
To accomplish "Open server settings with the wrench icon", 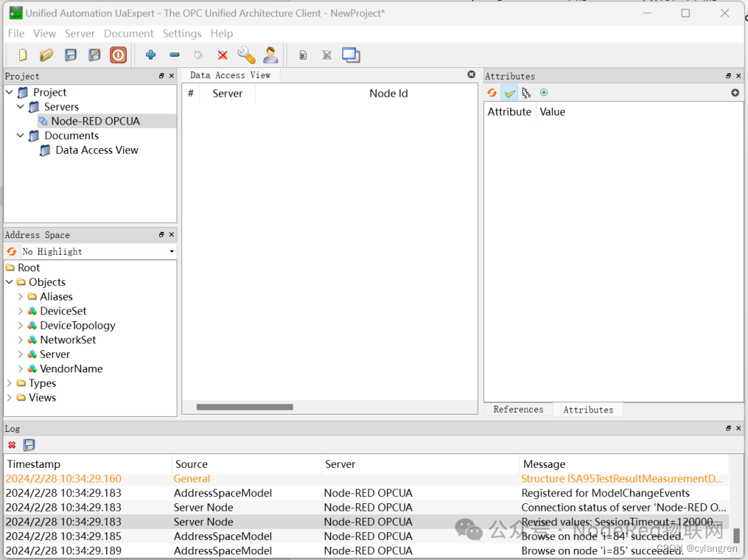I will point(246,55).
